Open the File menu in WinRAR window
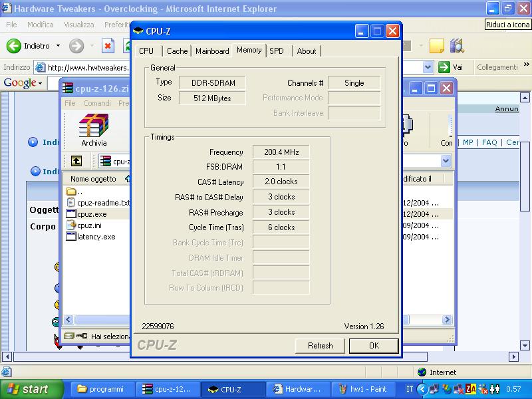The image size is (532, 399). (x=70, y=103)
